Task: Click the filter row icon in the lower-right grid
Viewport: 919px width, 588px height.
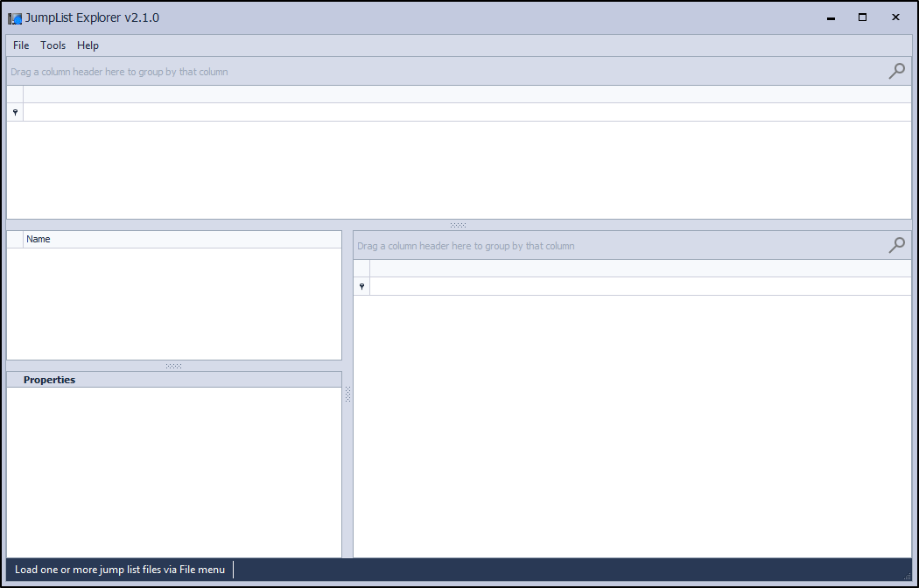Action: 361,286
